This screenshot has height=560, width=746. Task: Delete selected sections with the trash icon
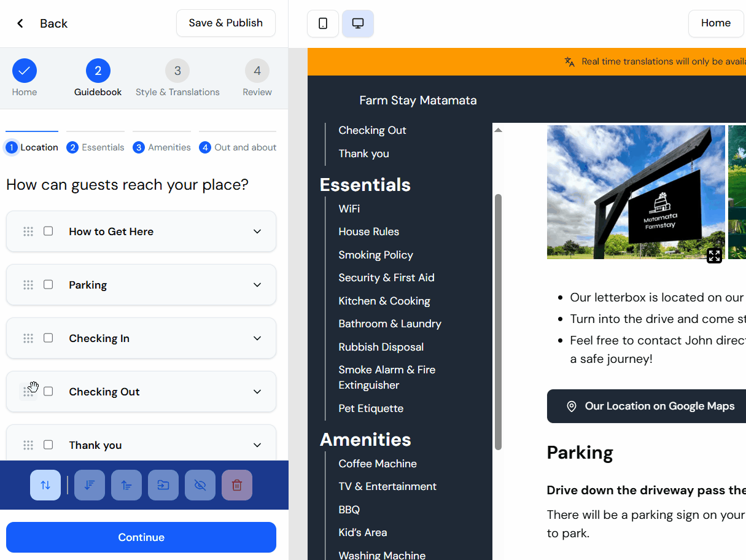[236, 484]
